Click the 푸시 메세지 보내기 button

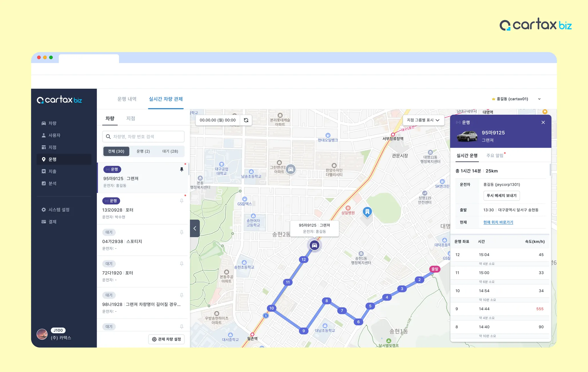501,196
